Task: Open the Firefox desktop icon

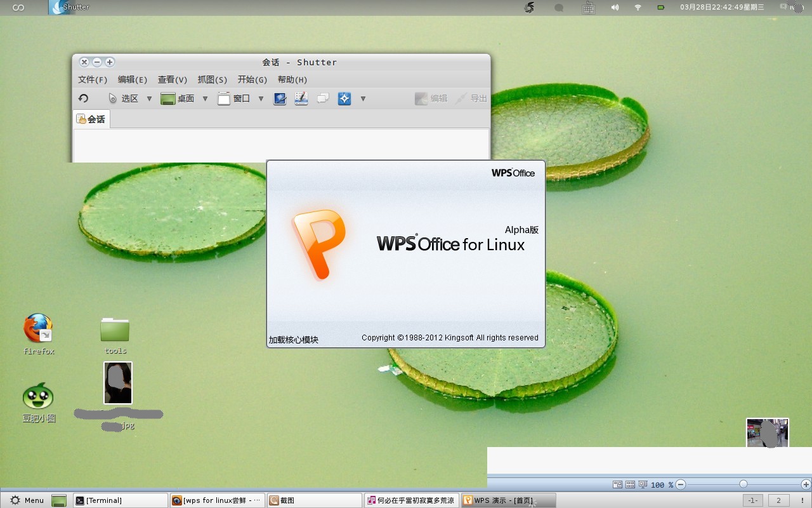Action: click(39, 334)
